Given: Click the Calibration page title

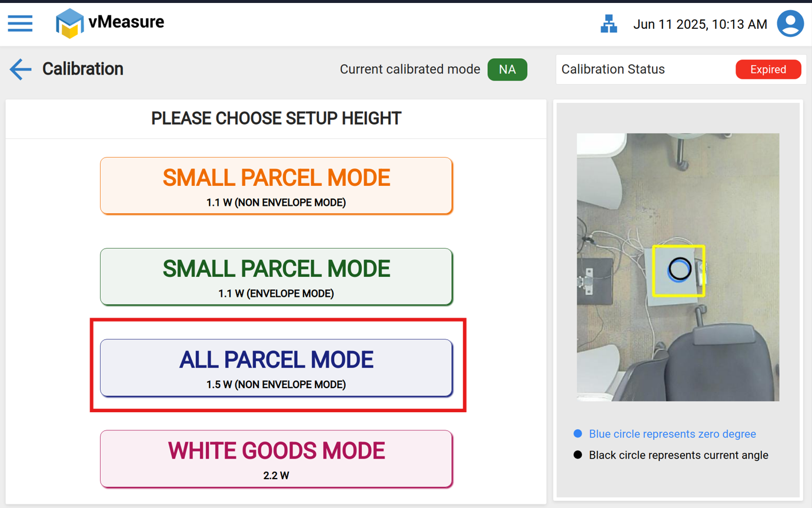Looking at the screenshot, I should pos(83,69).
